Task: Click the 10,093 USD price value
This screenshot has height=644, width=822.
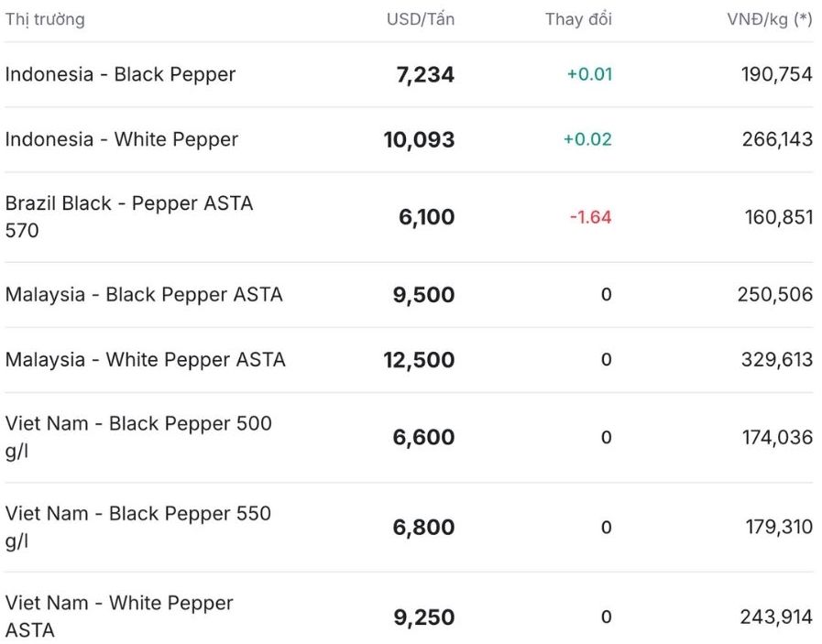Action: pos(419,140)
